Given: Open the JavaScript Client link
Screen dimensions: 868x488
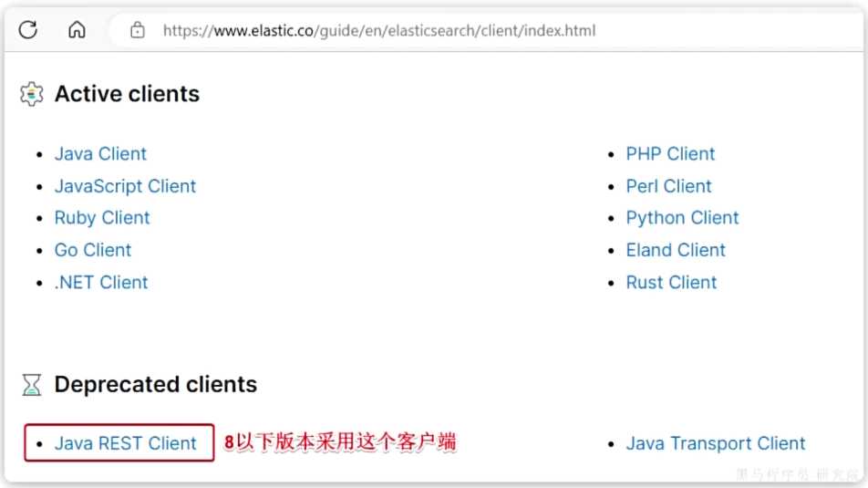Looking at the screenshot, I should (125, 186).
